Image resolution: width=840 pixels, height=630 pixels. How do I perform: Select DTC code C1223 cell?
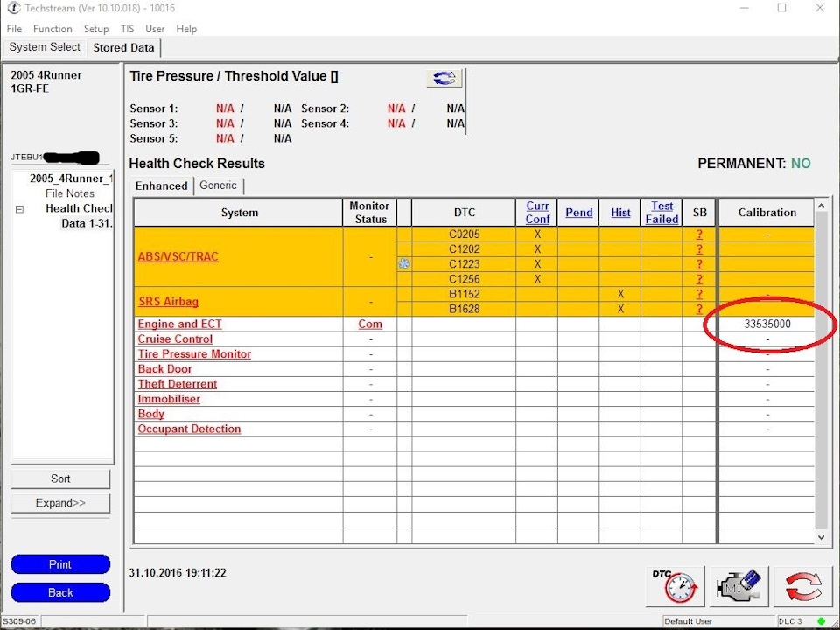tap(465, 264)
